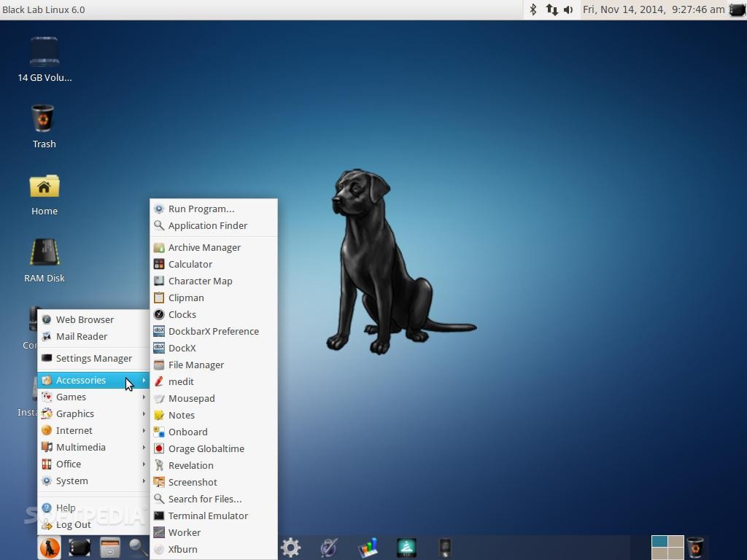Click the Bluetooth icon in the top panel

[533, 9]
